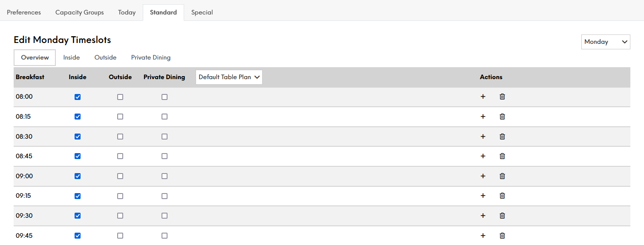Add a timeslot after 08:15
644x245 pixels.
[483, 117]
